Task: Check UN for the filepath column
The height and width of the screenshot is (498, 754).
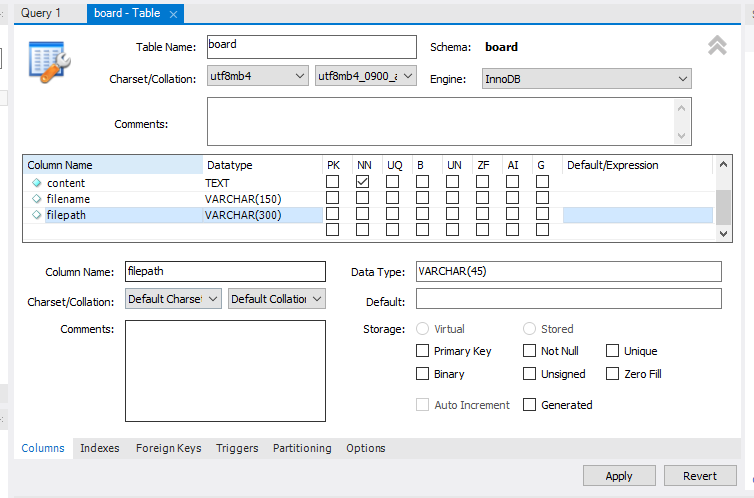Action: 452,213
